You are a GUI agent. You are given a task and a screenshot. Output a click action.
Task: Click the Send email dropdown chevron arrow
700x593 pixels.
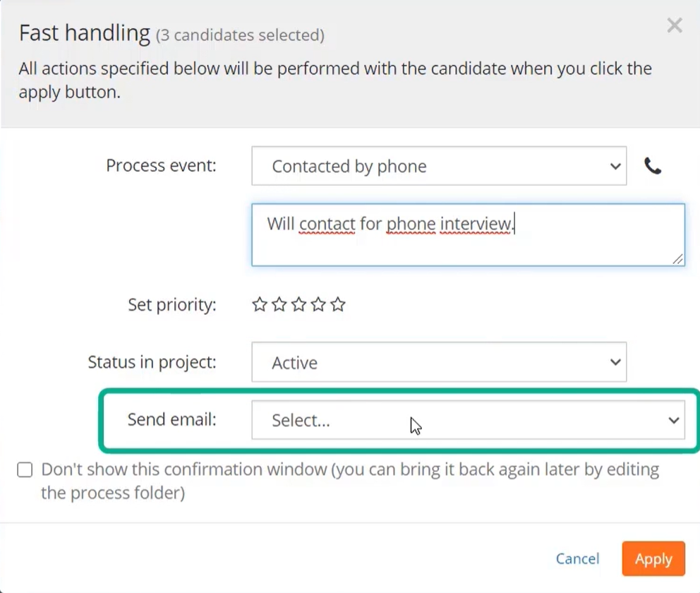674,420
